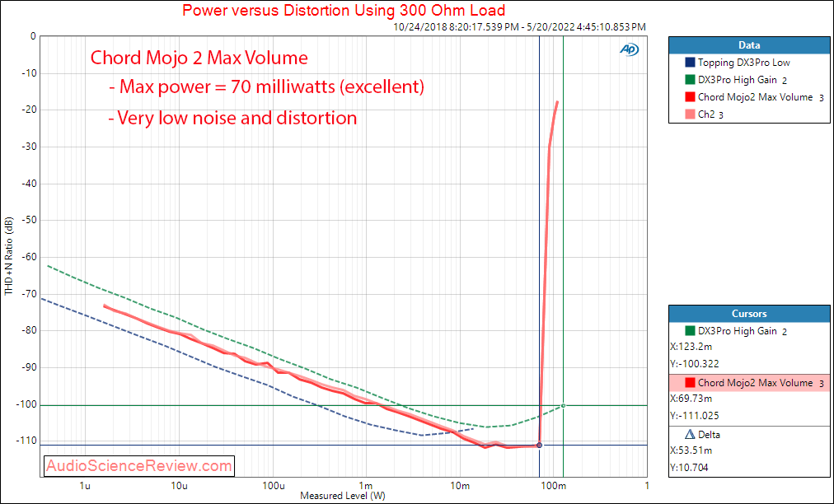Click the Chord Mojo2 swatch in Cursors panel
The height and width of the screenshot is (504, 834).
coord(690,383)
